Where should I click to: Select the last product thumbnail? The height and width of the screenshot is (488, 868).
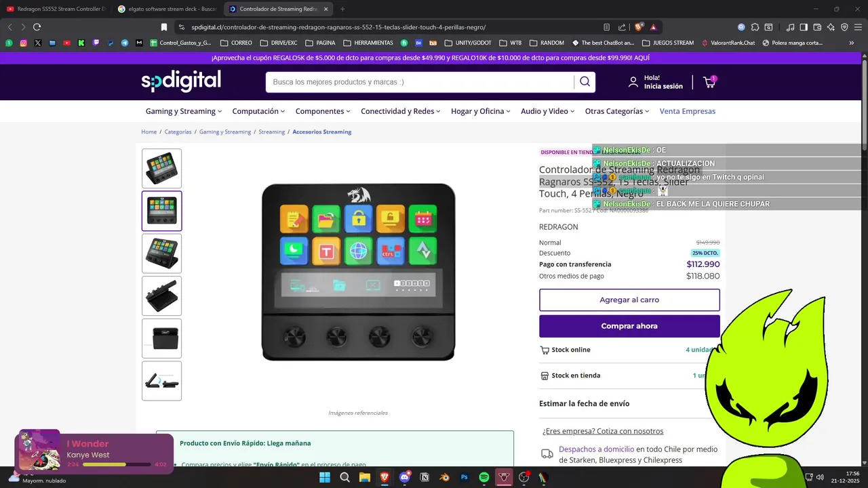(161, 381)
